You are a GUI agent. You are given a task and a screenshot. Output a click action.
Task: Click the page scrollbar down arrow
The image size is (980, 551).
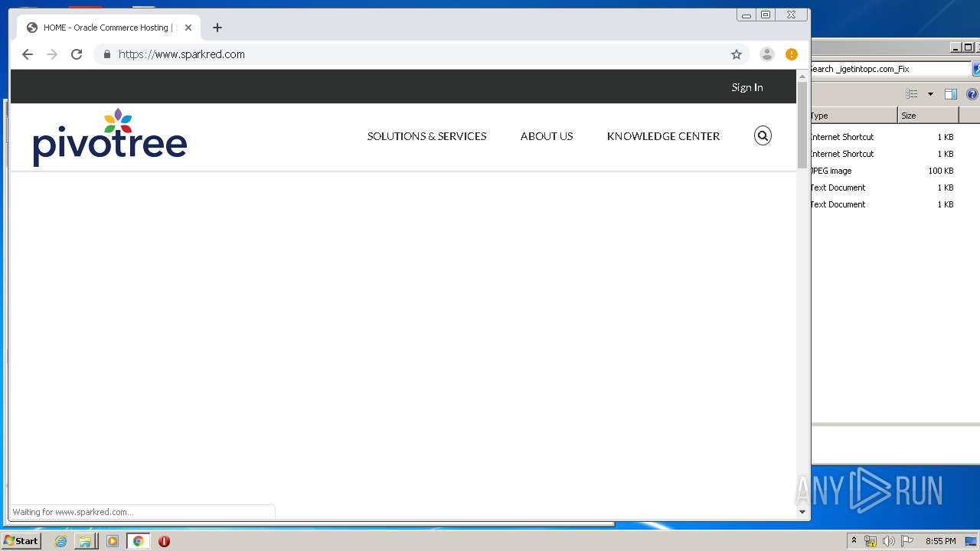coord(802,512)
